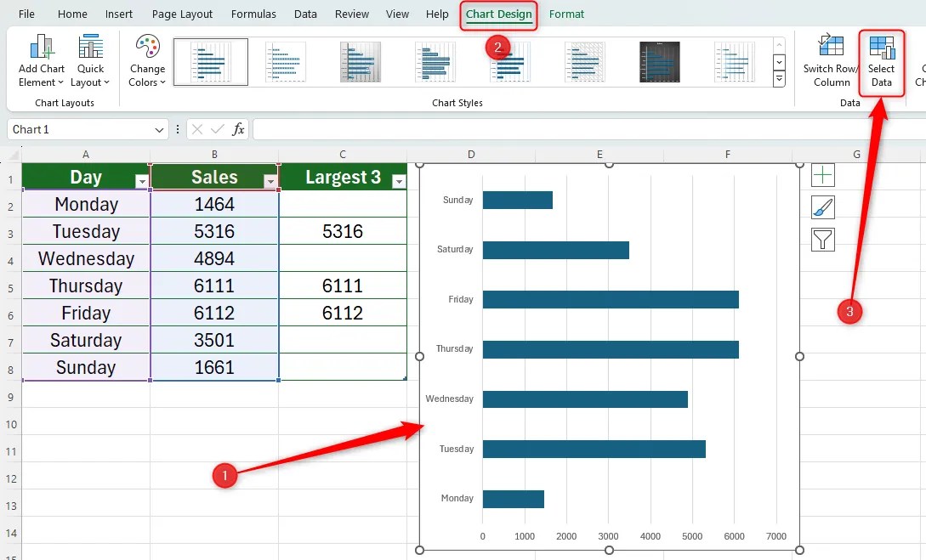Screen dimensions: 926x560
Task: Expand the Chart Styles gallery More arrow
Action: click(x=779, y=78)
